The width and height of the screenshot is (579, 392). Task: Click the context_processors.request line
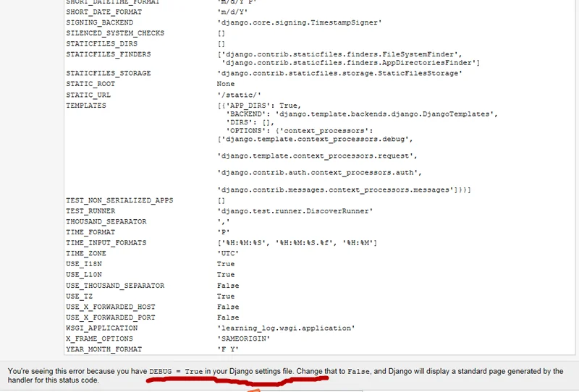tap(317, 155)
